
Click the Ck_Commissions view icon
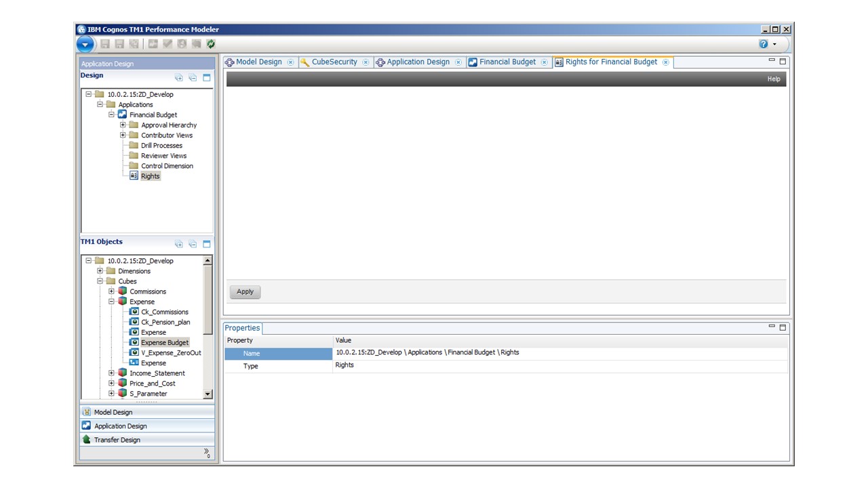(134, 312)
